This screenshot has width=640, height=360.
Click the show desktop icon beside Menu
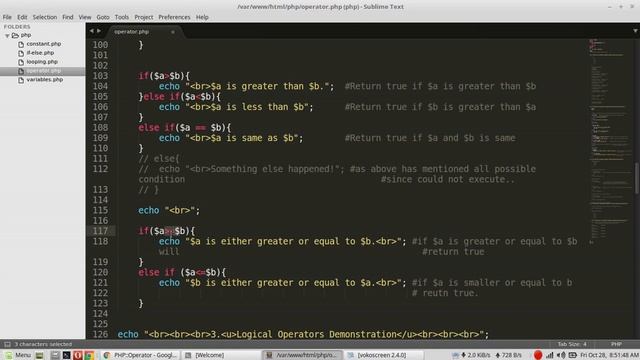(x=40, y=355)
